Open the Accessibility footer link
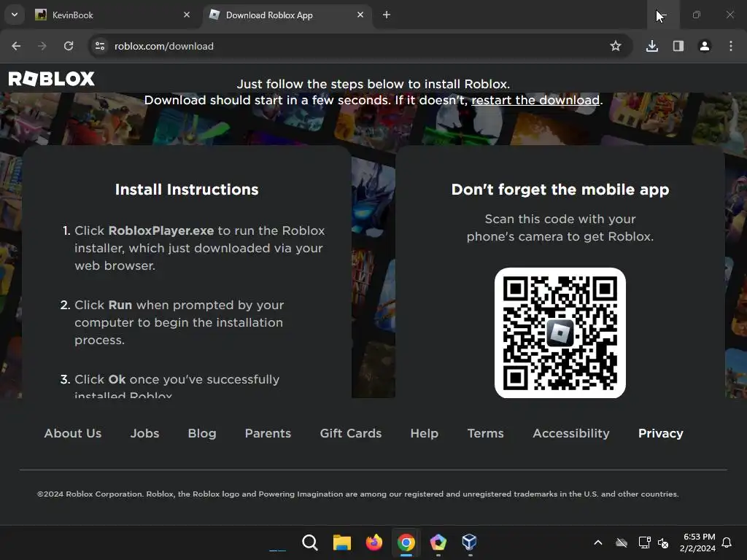747x560 pixels. [571, 433]
